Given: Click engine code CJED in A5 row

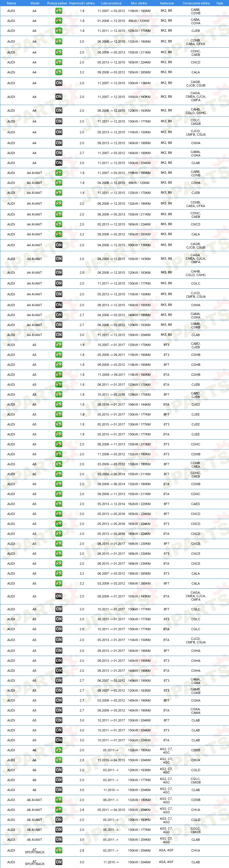Looking at the screenshot, I should click(196, 405).
